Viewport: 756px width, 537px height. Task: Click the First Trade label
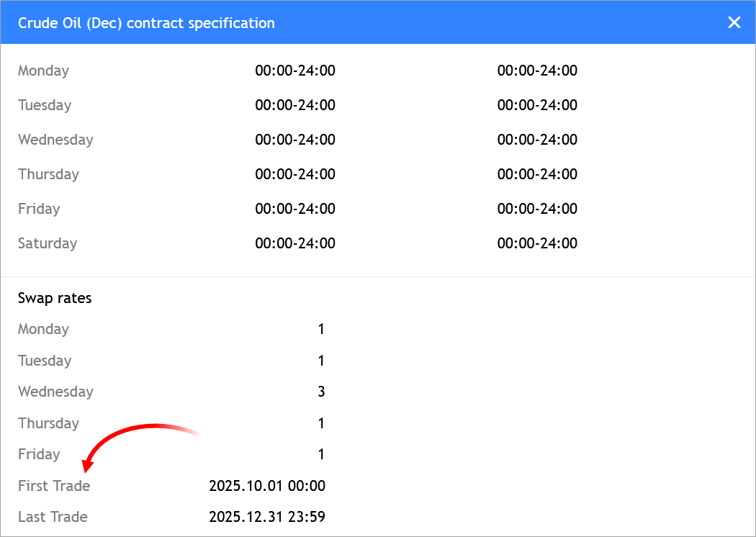coord(54,486)
